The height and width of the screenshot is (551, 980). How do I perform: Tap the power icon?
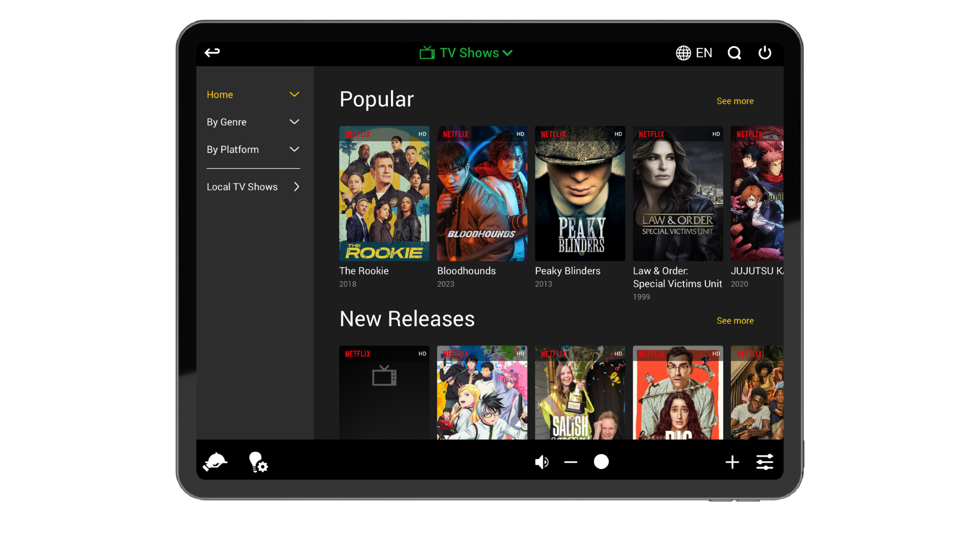tap(765, 53)
